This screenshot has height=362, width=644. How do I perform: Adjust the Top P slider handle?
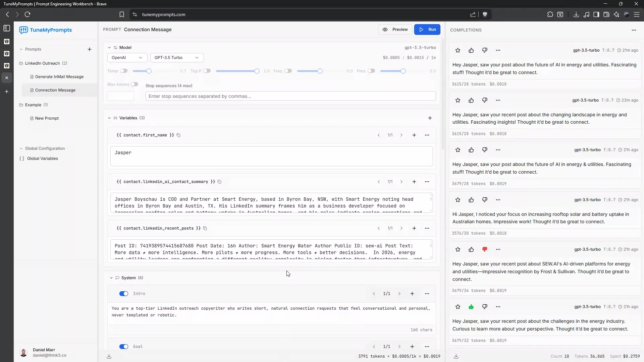click(x=257, y=71)
